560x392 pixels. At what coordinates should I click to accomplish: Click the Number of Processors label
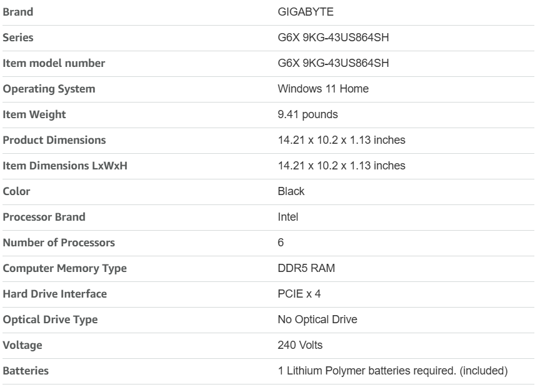pyautogui.click(x=59, y=243)
